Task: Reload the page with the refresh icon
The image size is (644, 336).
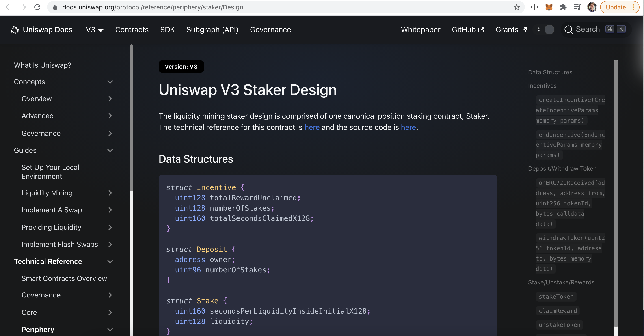Action: pos(37,7)
